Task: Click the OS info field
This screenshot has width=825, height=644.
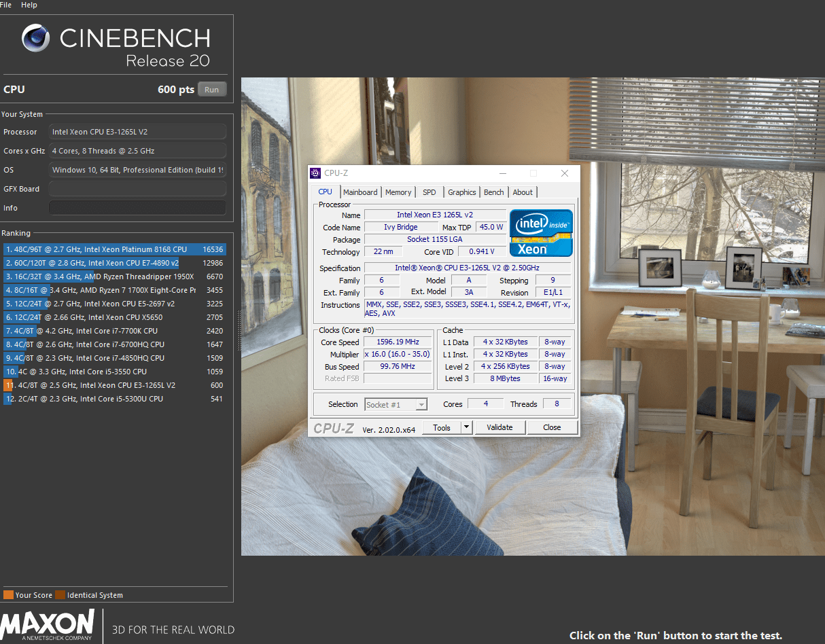Action: [137, 170]
